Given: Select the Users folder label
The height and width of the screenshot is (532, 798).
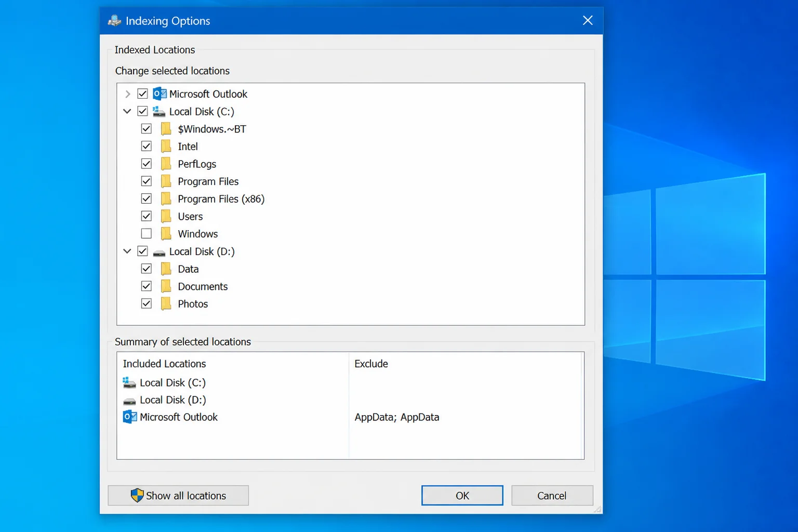Looking at the screenshot, I should [190, 217].
